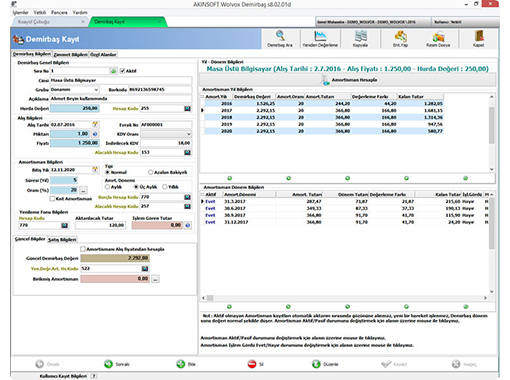Enable Amortismanı Alış fiyatından hesapla
This screenshot has width=510, height=380.
coord(83,249)
